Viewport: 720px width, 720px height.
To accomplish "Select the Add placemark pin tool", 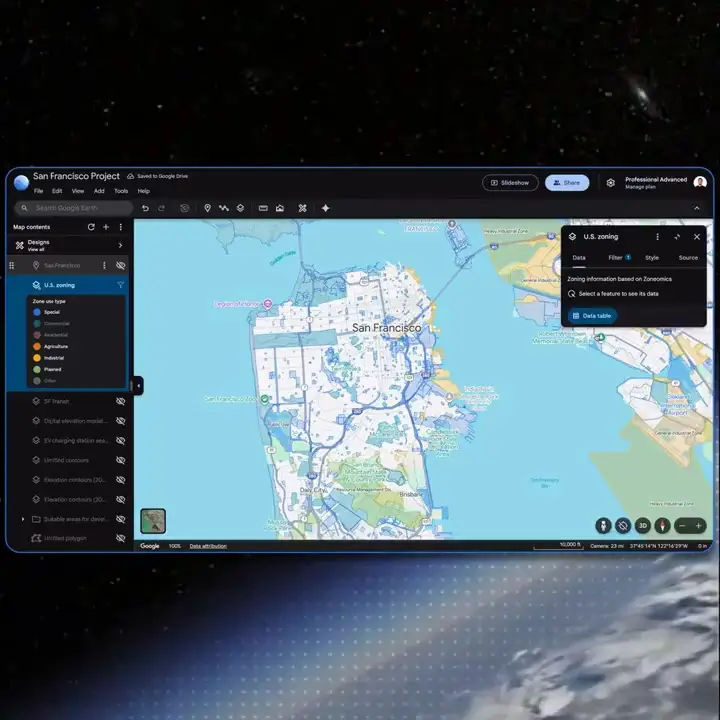I will [x=208, y=208].
